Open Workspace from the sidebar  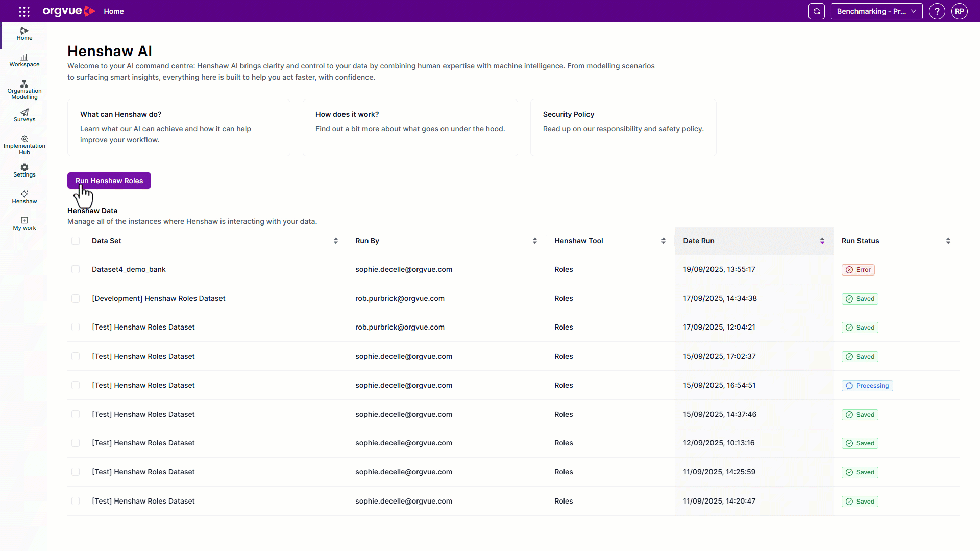[24, 61]
